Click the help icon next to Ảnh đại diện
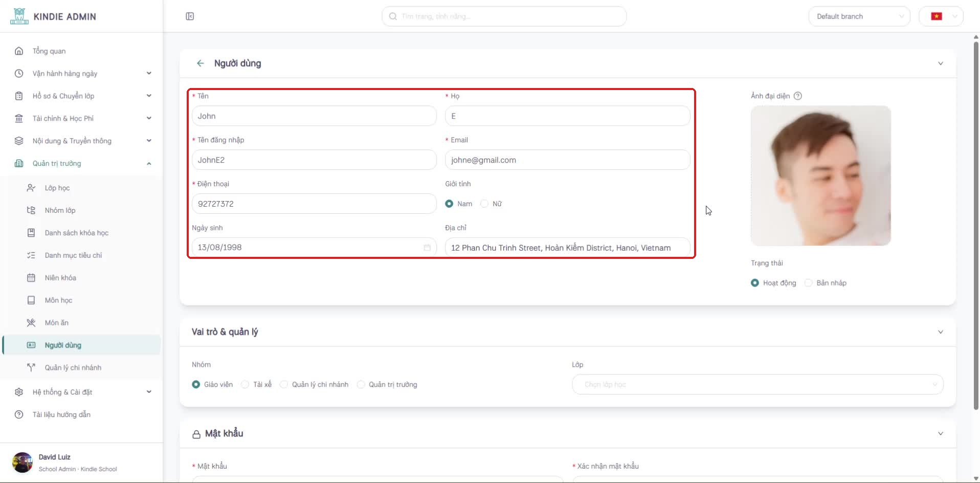Screen dimensions: 980x483 coord(797,96)
